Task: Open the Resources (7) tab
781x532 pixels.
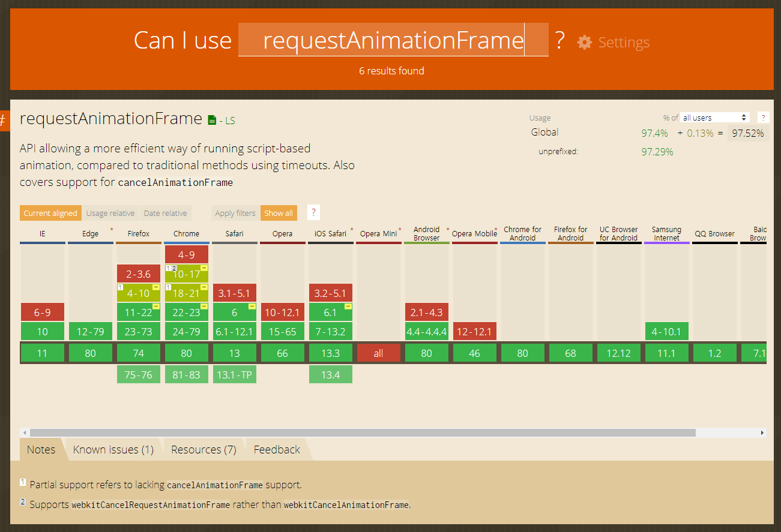Action: (x=204, y=449)
